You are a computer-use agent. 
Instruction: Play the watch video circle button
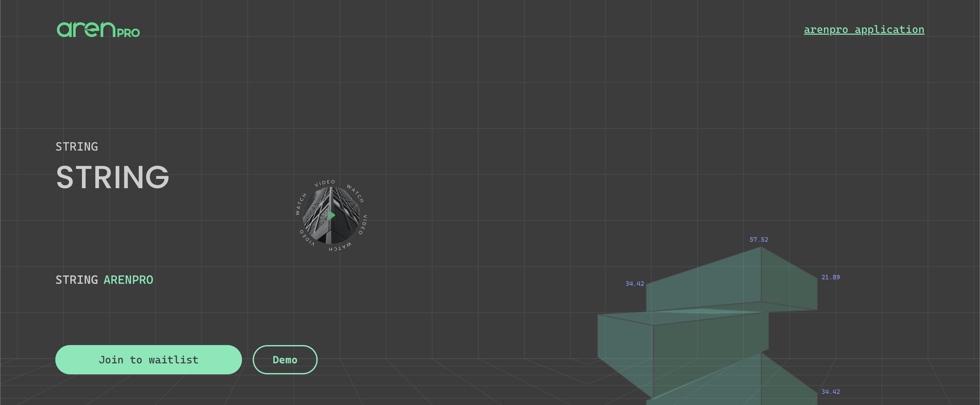coord(331,215)
